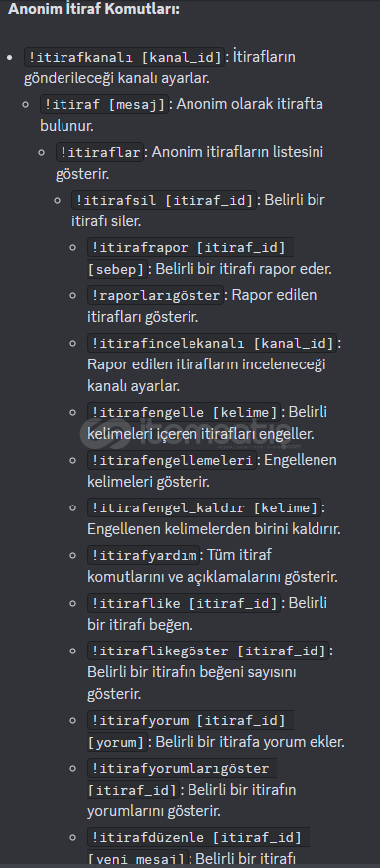The width and height of the screenshot is (380, 868).
Task: Click the !itirafkanalı [kanal_id] command code
Action: point(125,57)
